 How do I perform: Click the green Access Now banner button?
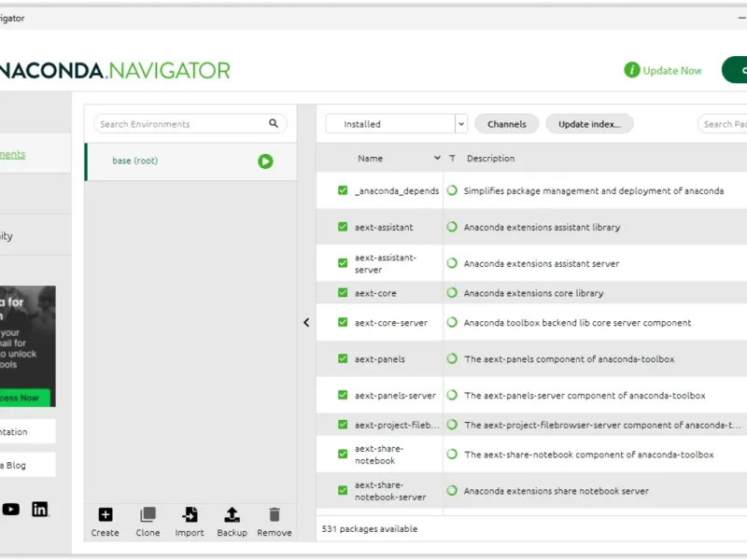pyautogui.click(x=25, y=398)
